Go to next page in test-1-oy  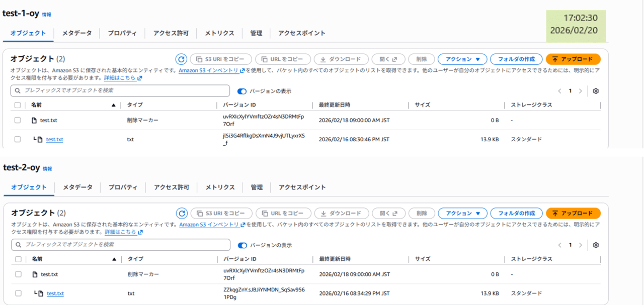pos(580,91)
